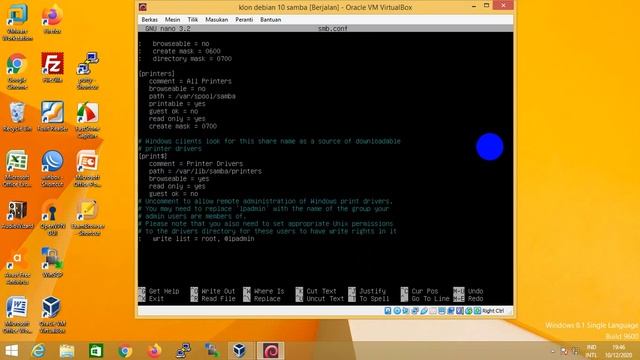Click the line 'comment = Printer Drivers'
The image size is (640, 360).
click(196, 164)
